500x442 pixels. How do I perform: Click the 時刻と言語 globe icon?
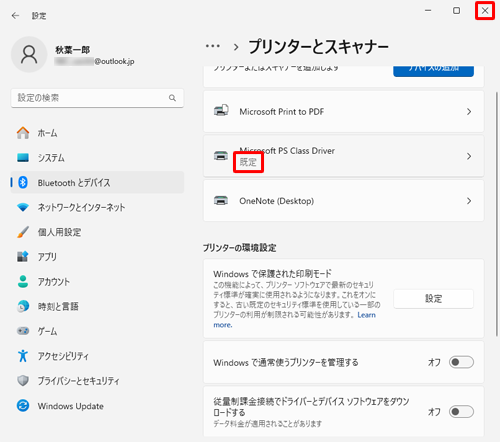[23, 306]
